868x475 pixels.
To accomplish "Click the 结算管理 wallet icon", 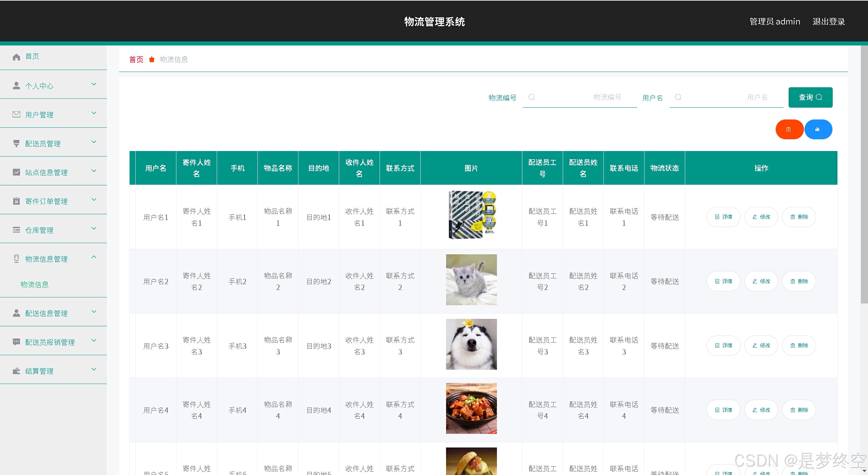I will click(x=16, y=371).
